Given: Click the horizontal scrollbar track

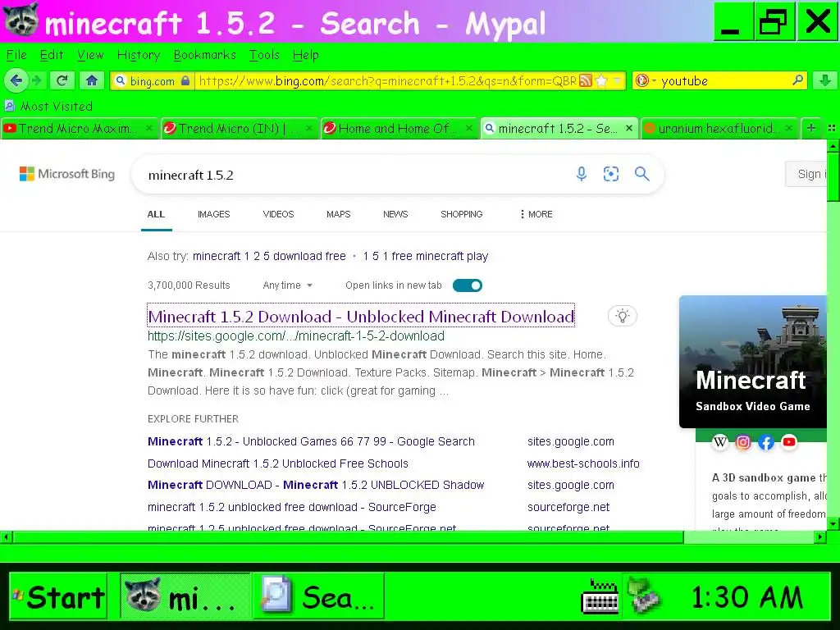Looking at the screenshot, I should coord(749,536).
